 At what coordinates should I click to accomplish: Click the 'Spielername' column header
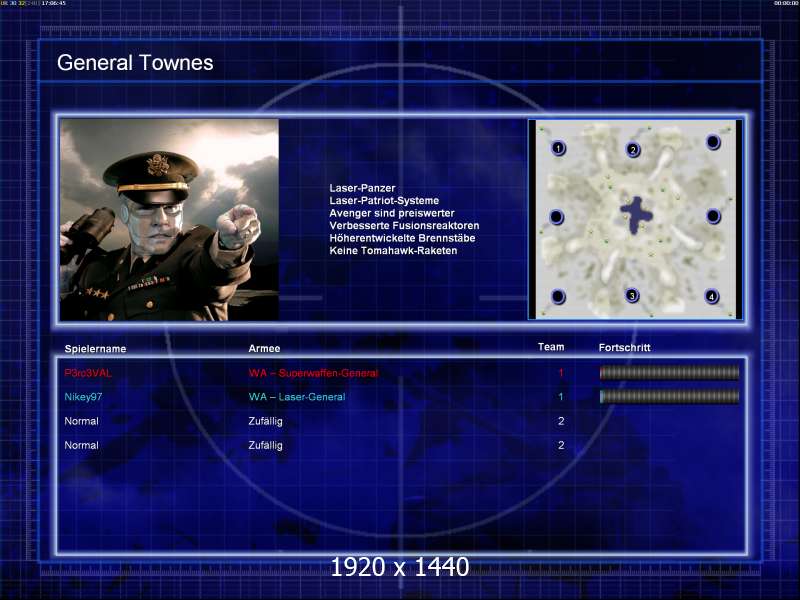[x=95, y=349]
